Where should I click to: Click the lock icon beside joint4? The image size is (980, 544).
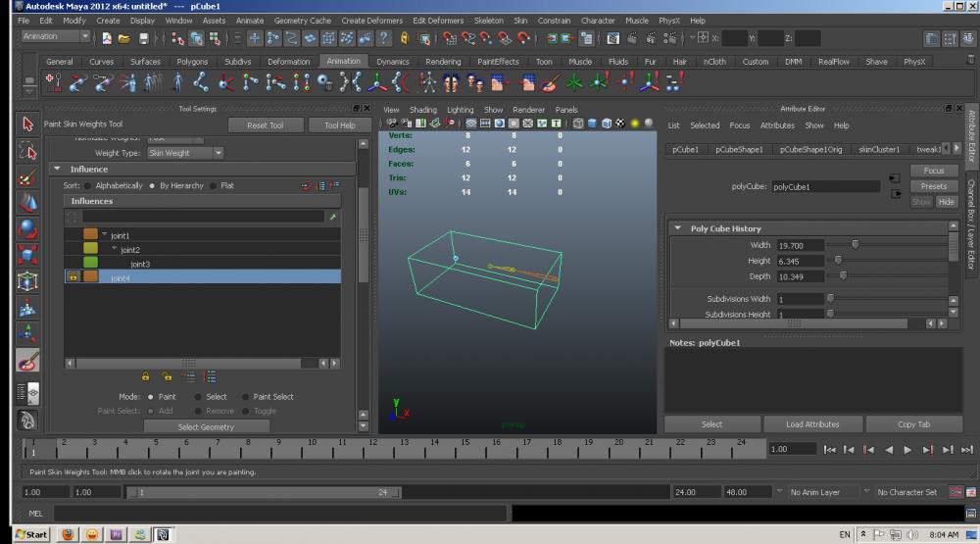pyautogui.click(x=73, y=277)
